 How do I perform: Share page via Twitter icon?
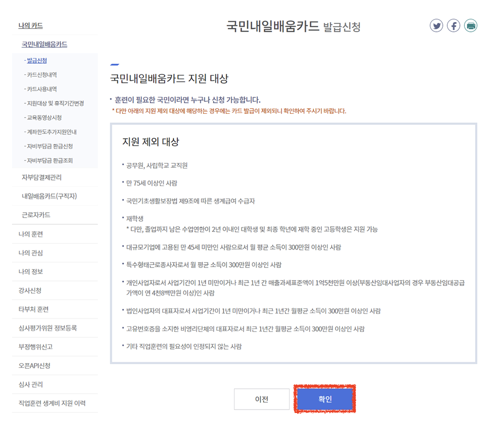click(x=436, y=26)
